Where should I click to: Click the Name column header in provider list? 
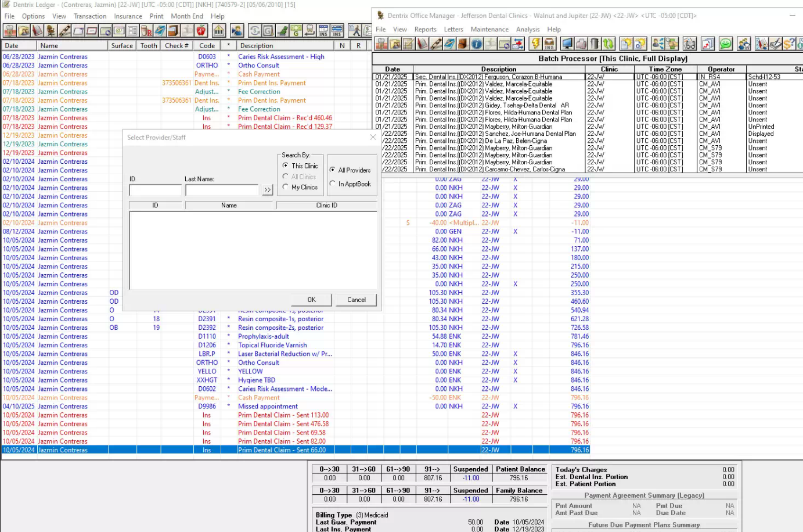229,205
